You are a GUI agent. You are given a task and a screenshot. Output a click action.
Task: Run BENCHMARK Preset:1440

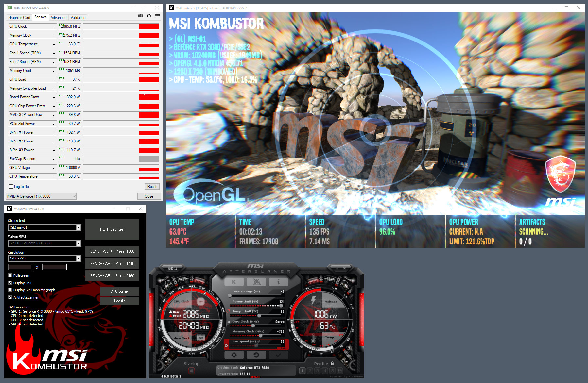(x=112, y=264)
